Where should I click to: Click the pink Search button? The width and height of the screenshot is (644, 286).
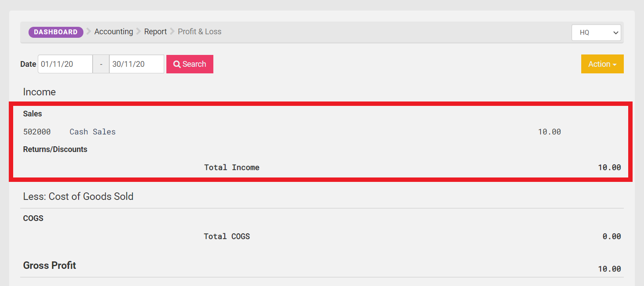(190, 64)
